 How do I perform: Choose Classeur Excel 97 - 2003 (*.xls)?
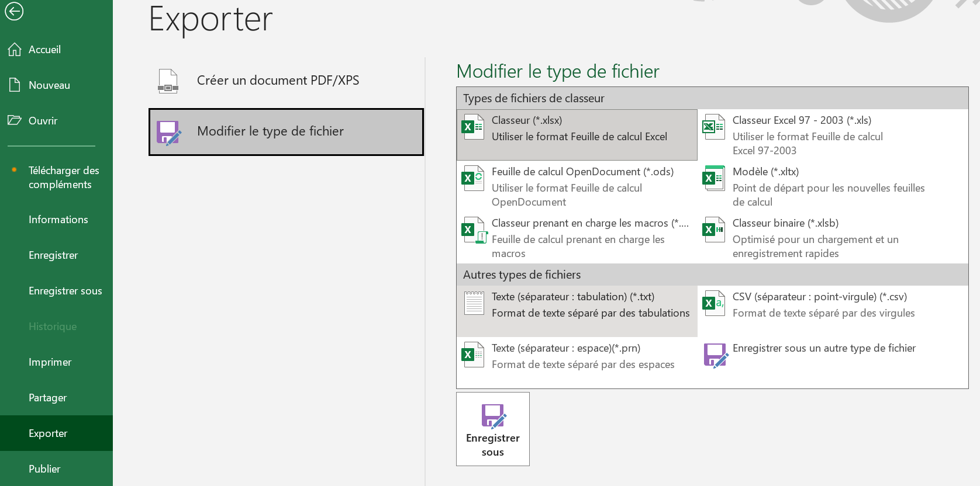point(833,135)
